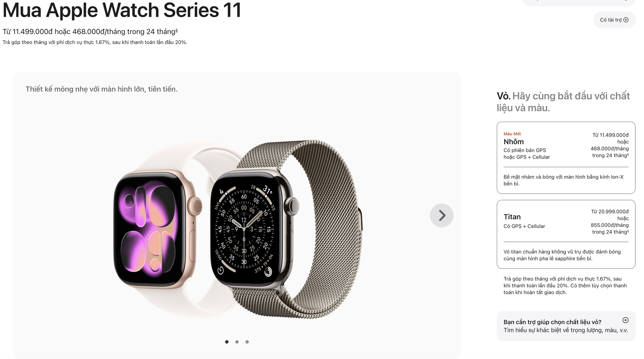Click the Mua Apple Watch Series 11 heading
This screenshot has width=644, height=359.
[122, 10]
